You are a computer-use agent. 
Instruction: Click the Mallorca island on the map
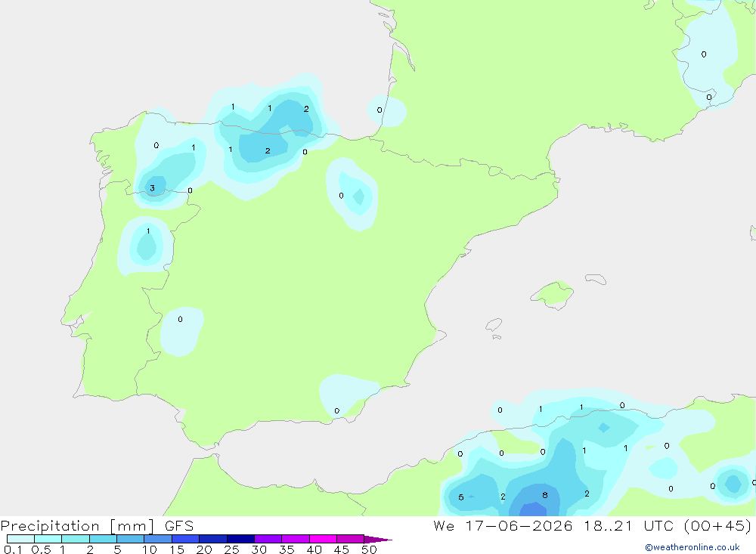[x=553, y=294]
